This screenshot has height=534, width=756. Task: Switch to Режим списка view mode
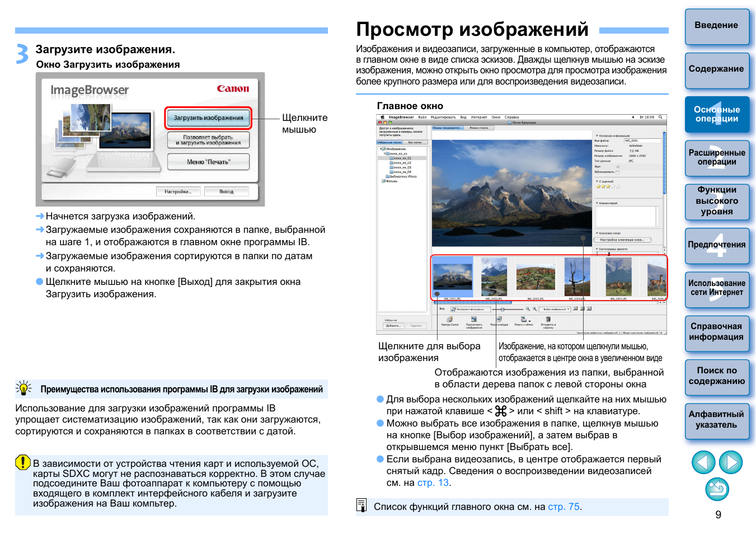(x=479, y=128)
